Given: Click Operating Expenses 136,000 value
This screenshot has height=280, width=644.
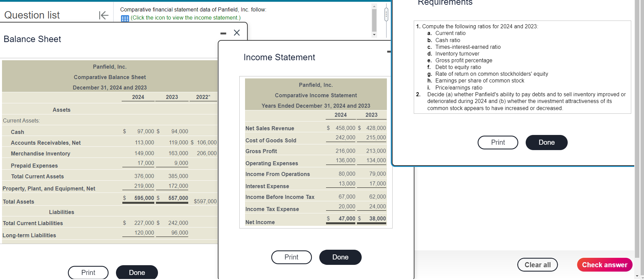Looking at the screenshot, I should [345, 160].
